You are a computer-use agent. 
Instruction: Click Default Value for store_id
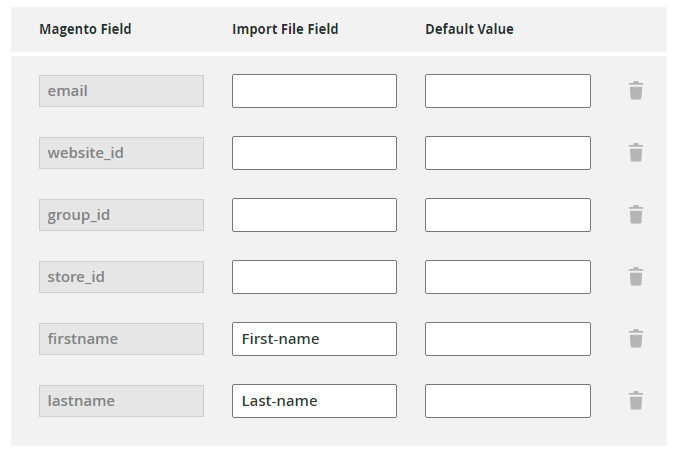(507, 277)
